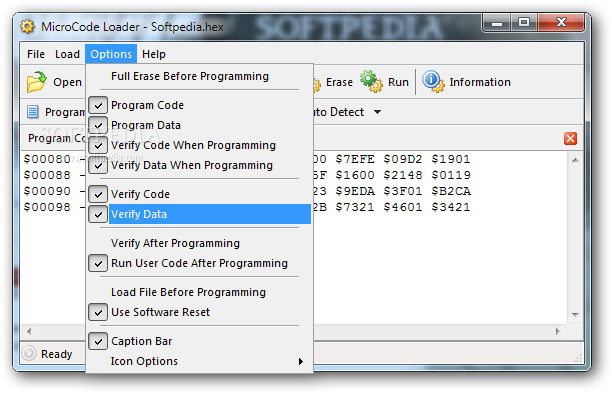Enable Load File Before Programming

coord(199,292)
